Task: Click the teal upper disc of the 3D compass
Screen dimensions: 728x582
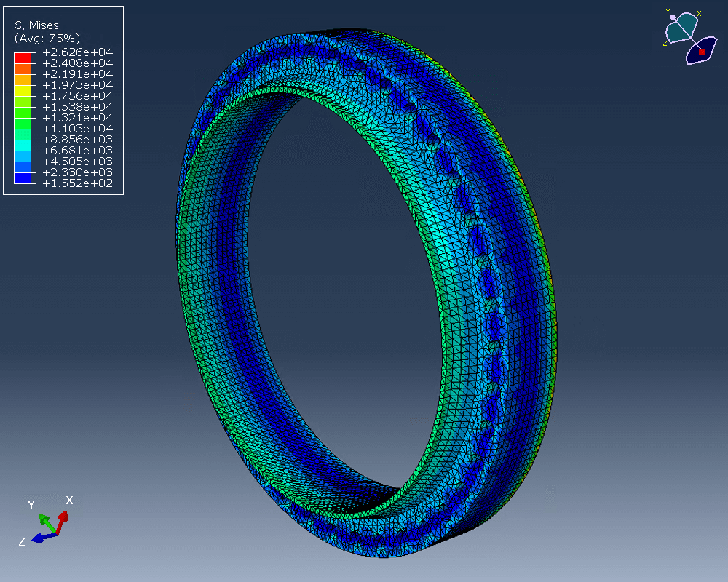Action: click(x=681, y=27)
